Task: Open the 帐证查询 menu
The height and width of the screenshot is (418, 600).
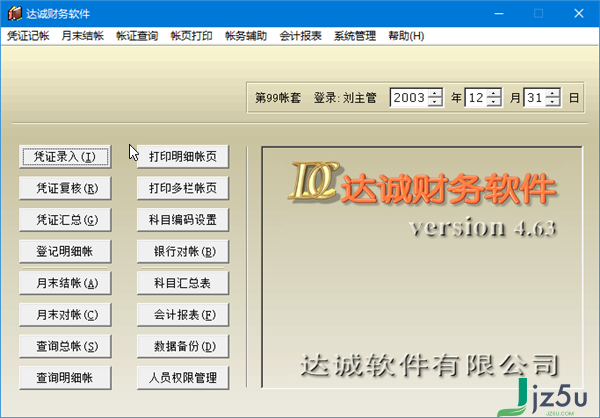Action: pyautogui.click(x=137, y=36)
